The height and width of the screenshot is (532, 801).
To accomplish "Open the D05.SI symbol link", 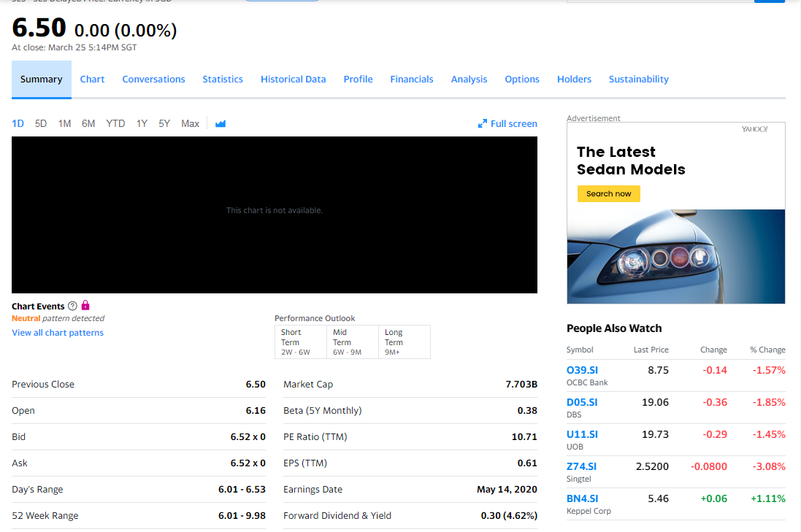I will [582, 402].
